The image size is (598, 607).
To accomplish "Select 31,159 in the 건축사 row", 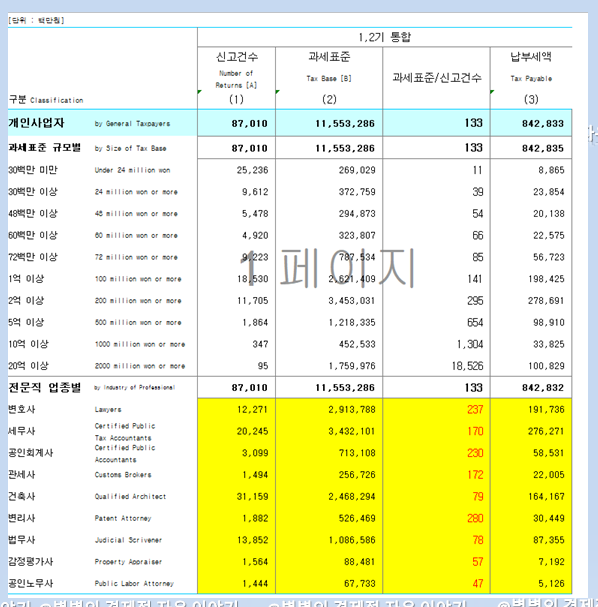I will point(252,496).
